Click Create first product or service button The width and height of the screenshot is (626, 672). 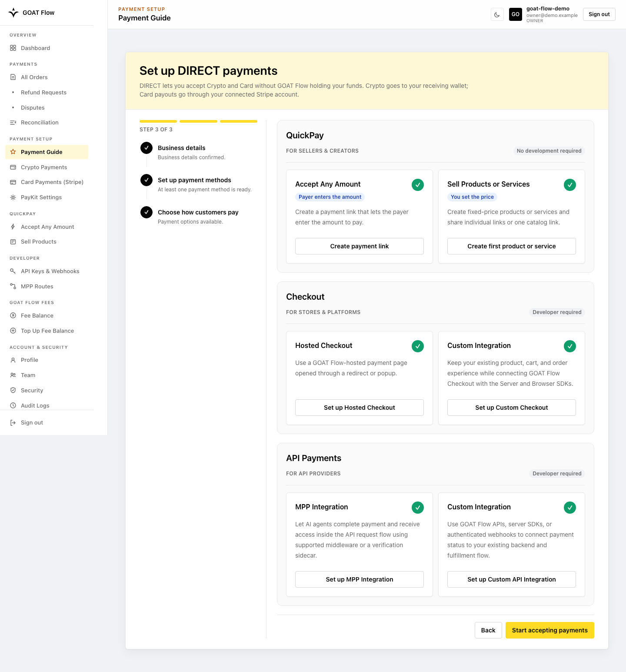coord(512,246)
